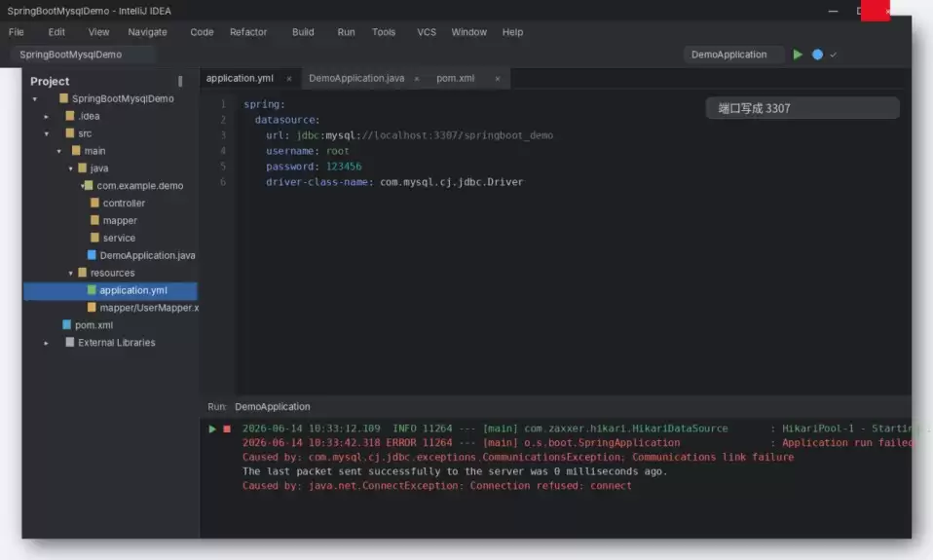
Task: Open the View menu
Action: pyautogui.click(x=98, y=32)
